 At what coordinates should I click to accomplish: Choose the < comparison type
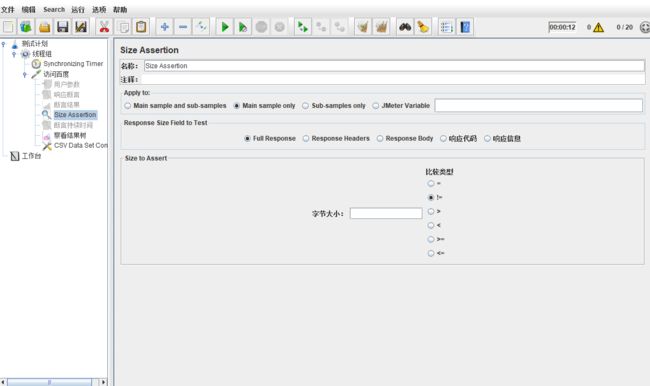[x=431, y=225]
